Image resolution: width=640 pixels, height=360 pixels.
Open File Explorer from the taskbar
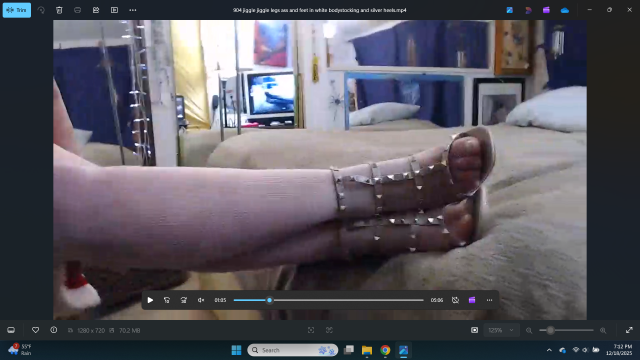[x=367, y=350]
